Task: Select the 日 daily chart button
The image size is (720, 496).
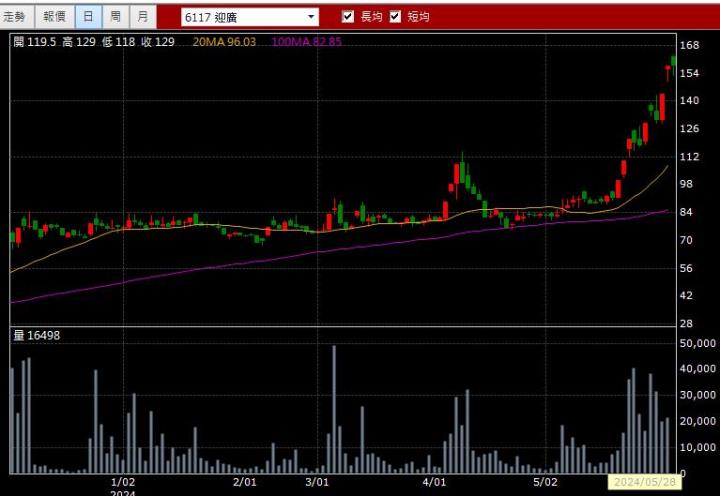Action: pyautogui.click(x=88, y=17)
